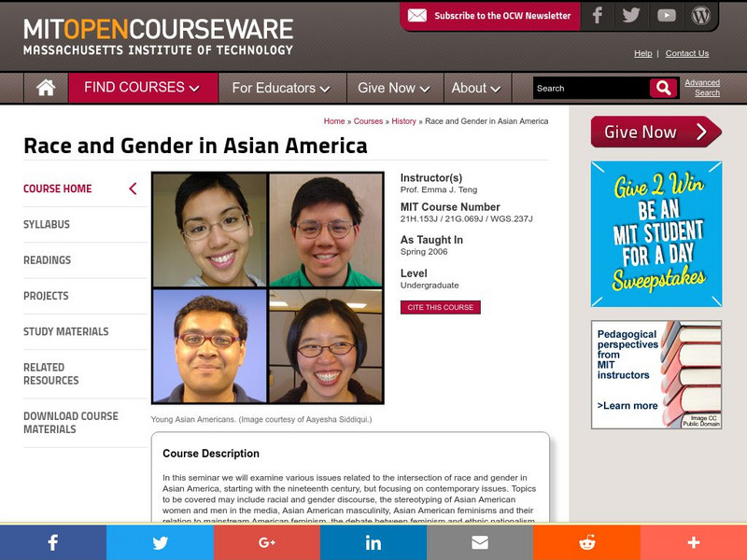Open the Related Resources section

click(51, 374)
